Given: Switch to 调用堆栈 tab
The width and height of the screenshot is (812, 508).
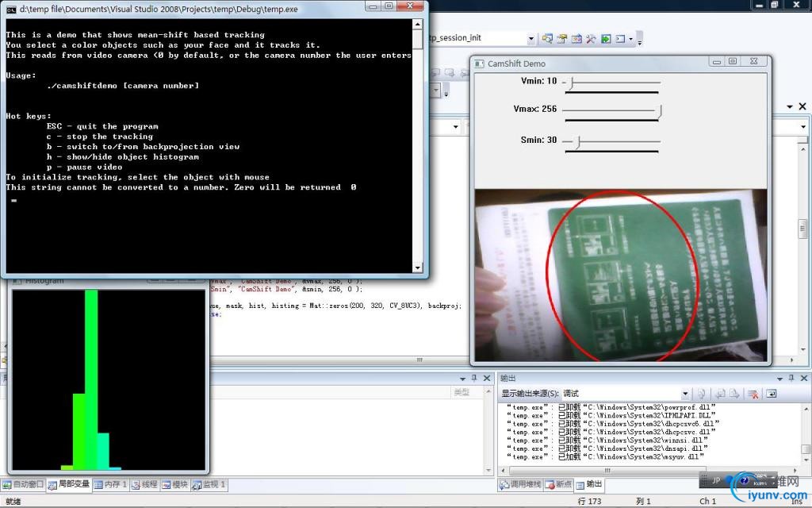Looking at the screenshot, I should (x=520, y=484).
